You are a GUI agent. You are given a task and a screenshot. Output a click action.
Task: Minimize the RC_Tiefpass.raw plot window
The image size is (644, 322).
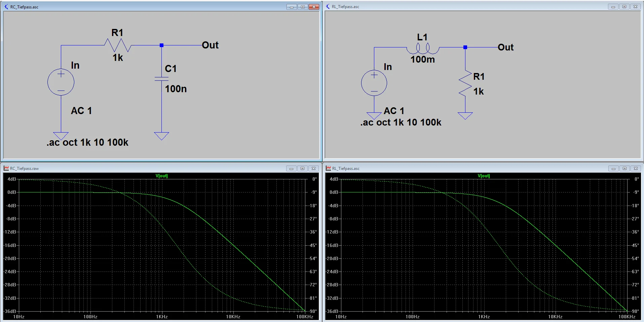(291, 169)
